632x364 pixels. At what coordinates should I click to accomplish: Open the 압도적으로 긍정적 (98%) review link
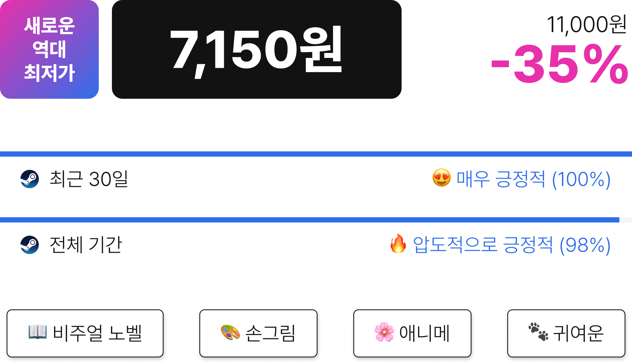coord(512,245)
